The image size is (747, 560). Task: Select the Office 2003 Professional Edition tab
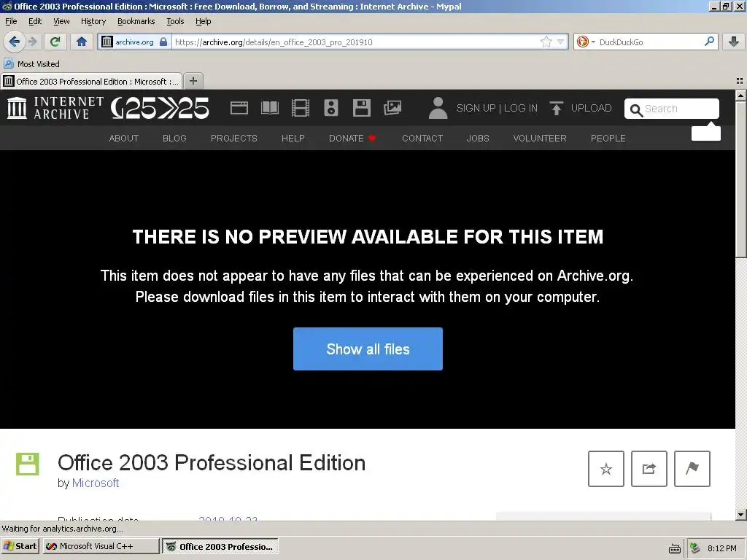tap(91, 82)
